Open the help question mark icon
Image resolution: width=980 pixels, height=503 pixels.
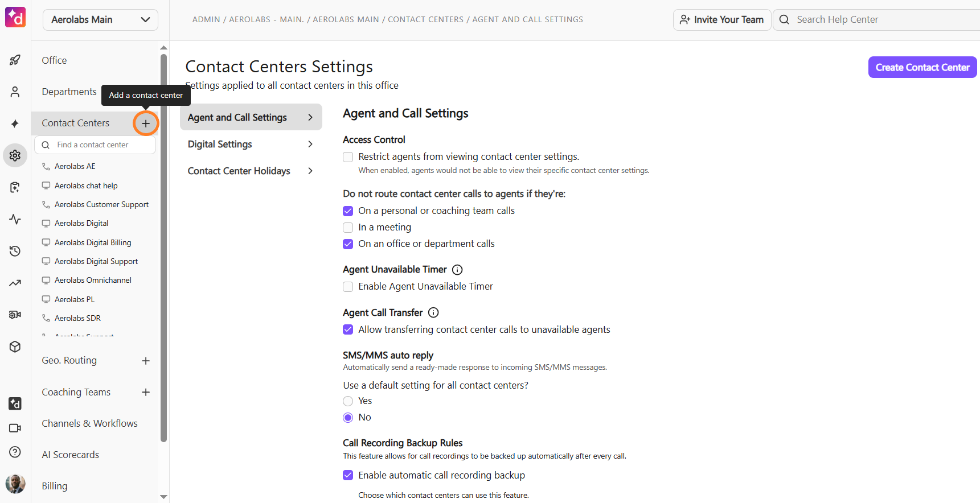click(x=15, y=452)
